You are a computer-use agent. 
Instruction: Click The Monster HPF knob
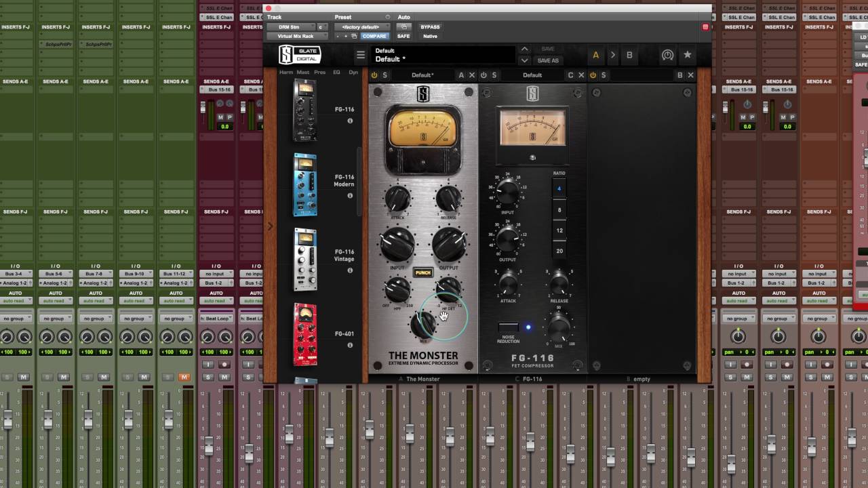397,290
